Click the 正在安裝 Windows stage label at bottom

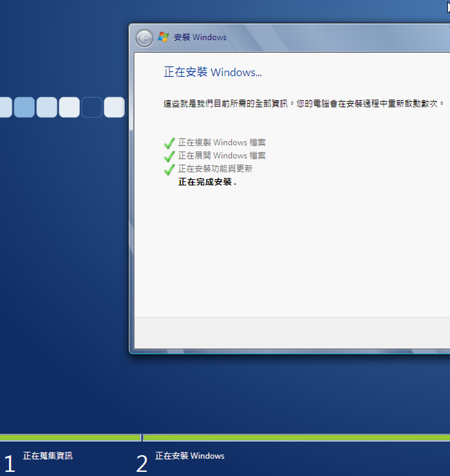coord(190,456)
